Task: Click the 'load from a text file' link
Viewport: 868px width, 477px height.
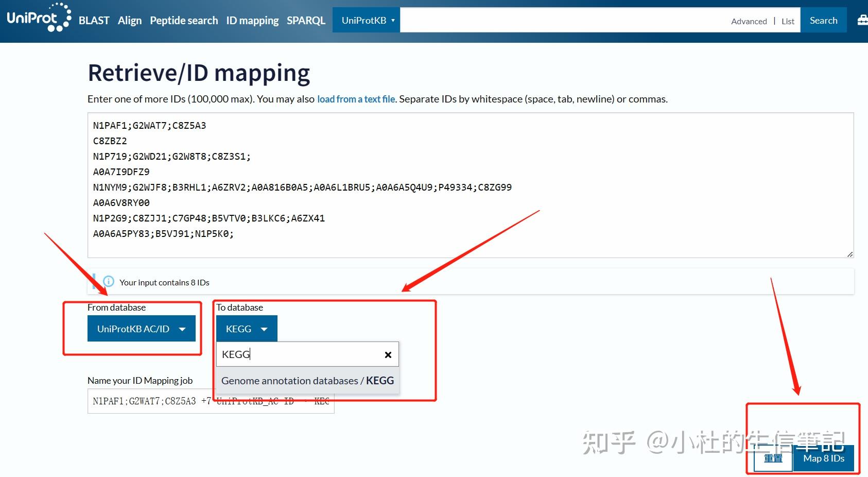Action: tap(356, 98)
